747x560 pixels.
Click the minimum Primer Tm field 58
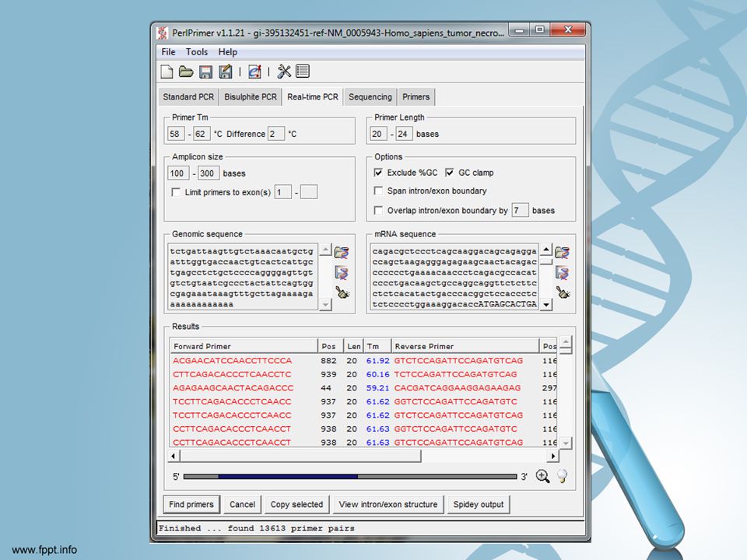click(x=176, y=134)
